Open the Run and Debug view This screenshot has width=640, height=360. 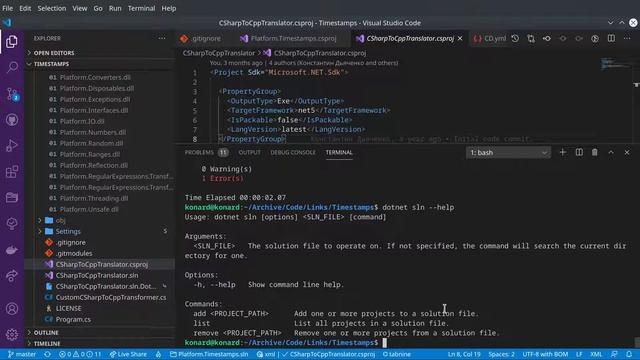coord(12,146)
